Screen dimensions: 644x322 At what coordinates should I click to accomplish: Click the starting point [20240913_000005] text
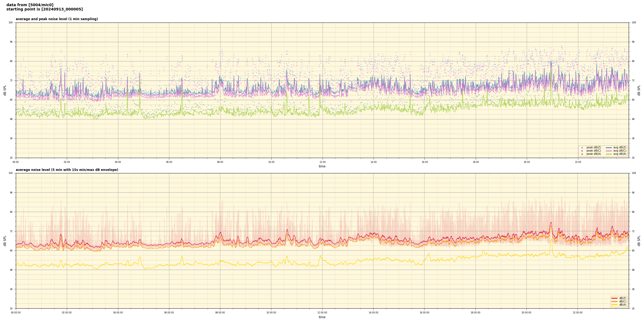(x=45, y=9)
